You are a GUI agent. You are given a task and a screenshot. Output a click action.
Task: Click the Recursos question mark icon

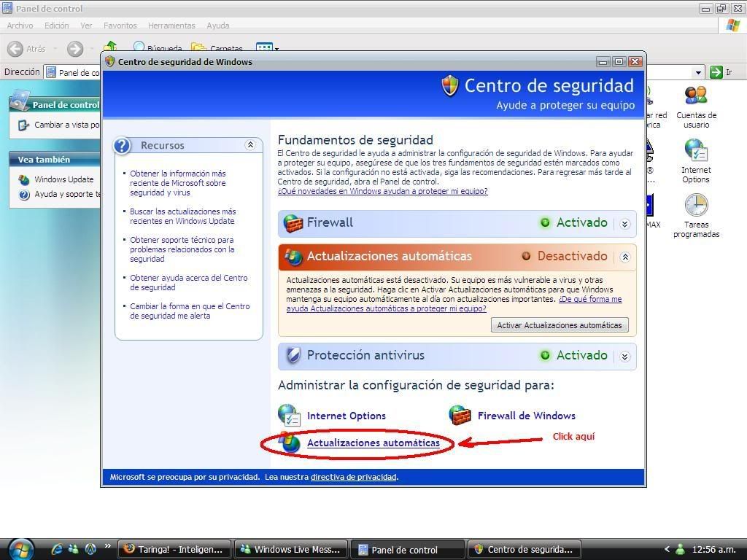(x=122, y=146)
